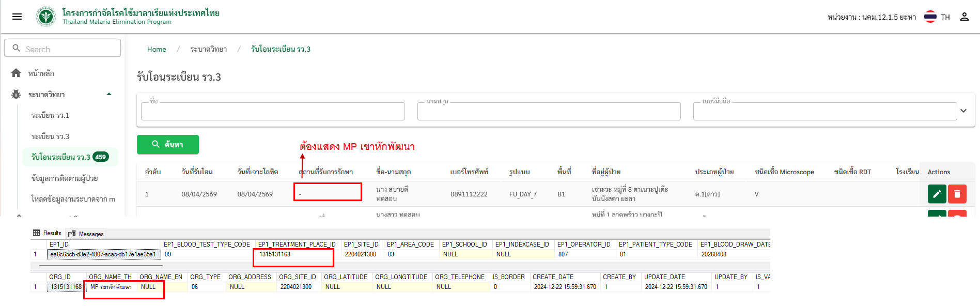The height and width of the screenshot is (306, 980).
Task: Click the ระบาดวิทยา breadcrumb link
Action: pyautogui.click(x=208, y=49)
